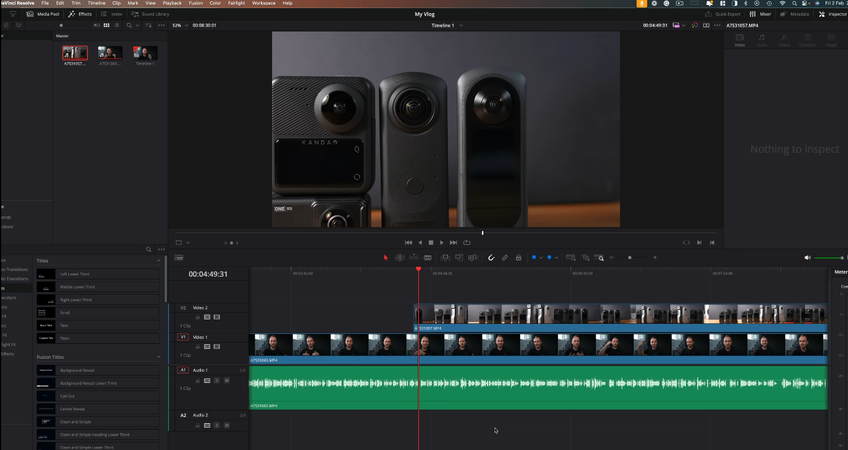Collapse the Fusion Titles section

coord(158,357)
